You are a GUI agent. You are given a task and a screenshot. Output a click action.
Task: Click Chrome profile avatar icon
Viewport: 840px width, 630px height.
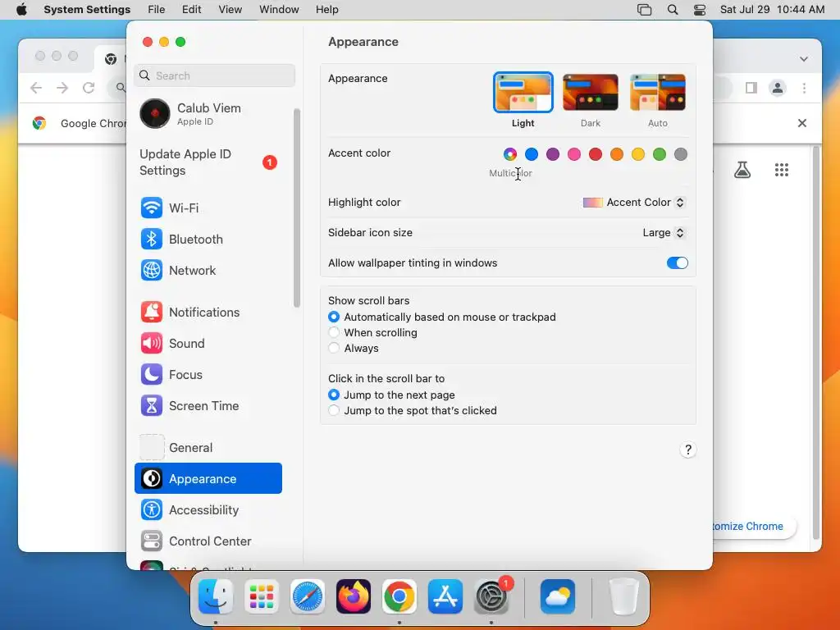coord(778,88)
